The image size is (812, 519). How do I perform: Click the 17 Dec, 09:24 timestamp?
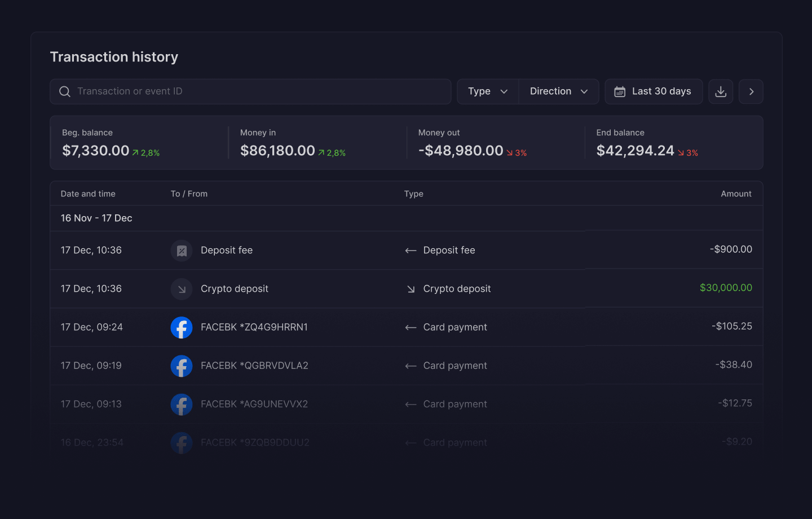pyautogui.click(x=91, y=327)
